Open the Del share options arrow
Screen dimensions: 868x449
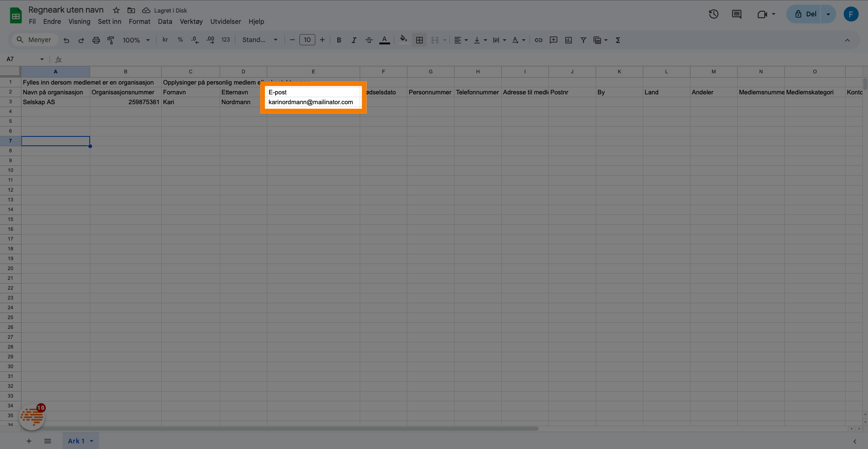(x=828, y=14)
